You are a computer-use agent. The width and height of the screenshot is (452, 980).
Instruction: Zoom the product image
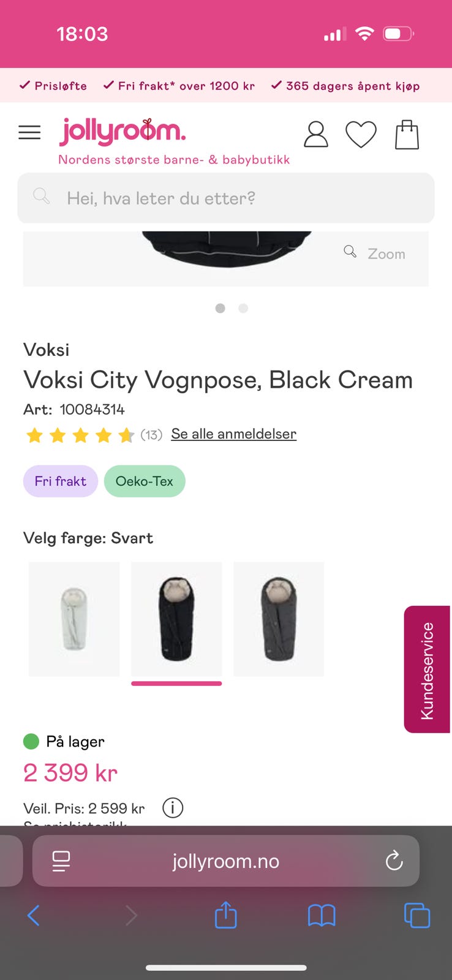pos(375,254)
